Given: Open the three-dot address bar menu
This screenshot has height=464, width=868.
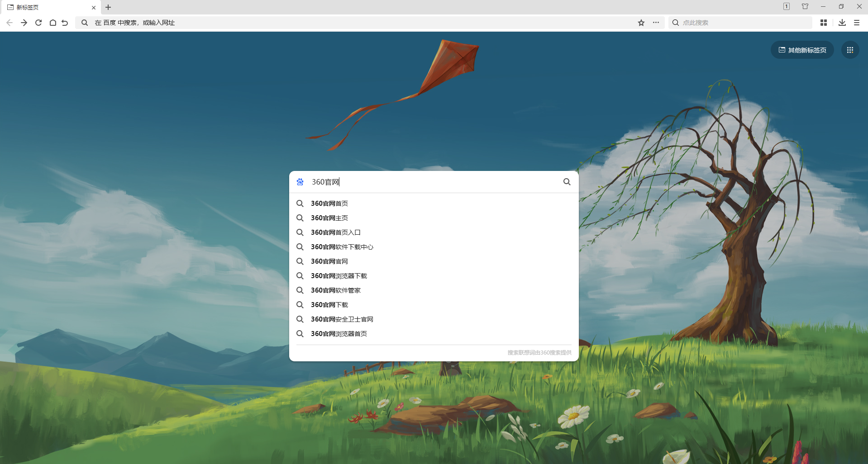Looking at the screenshot, I should [x=656, y=23].
